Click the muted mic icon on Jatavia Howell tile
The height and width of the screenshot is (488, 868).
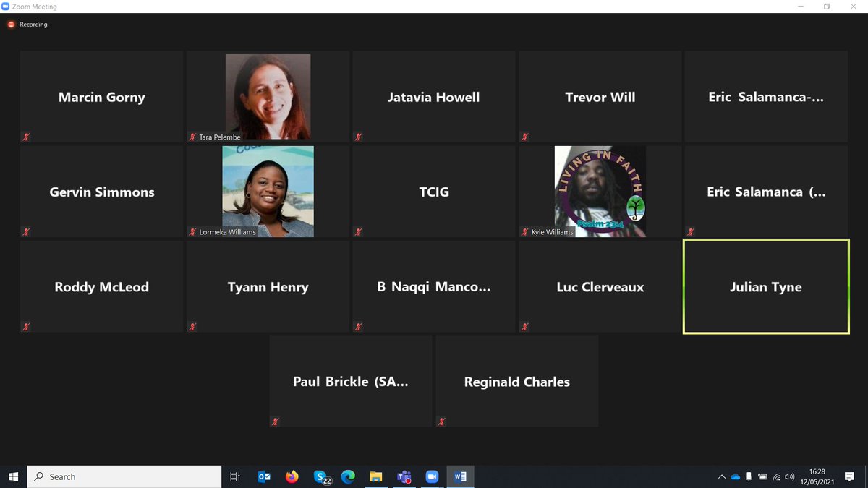coord(359,137)
